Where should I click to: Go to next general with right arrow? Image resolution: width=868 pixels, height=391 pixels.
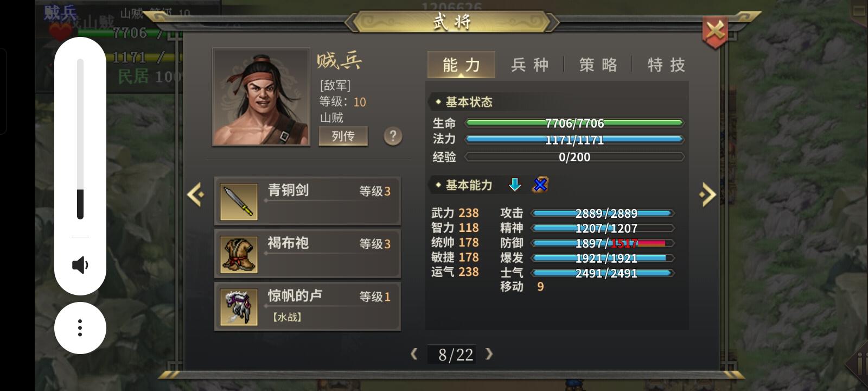[x=707, y=195]
